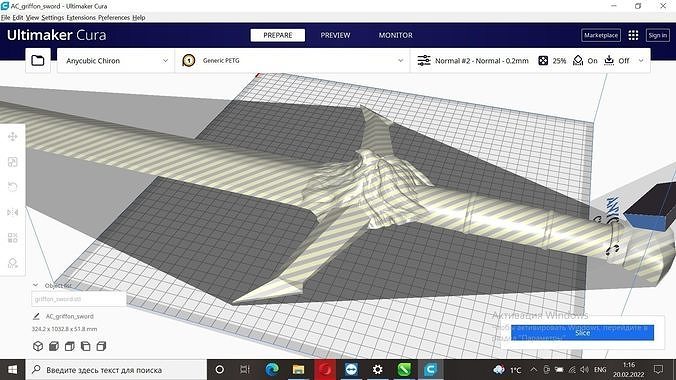Open TeamViewer from taskbar
This screenshot has height=380, width=676.
pyautogui.click(x=351, y=370)
